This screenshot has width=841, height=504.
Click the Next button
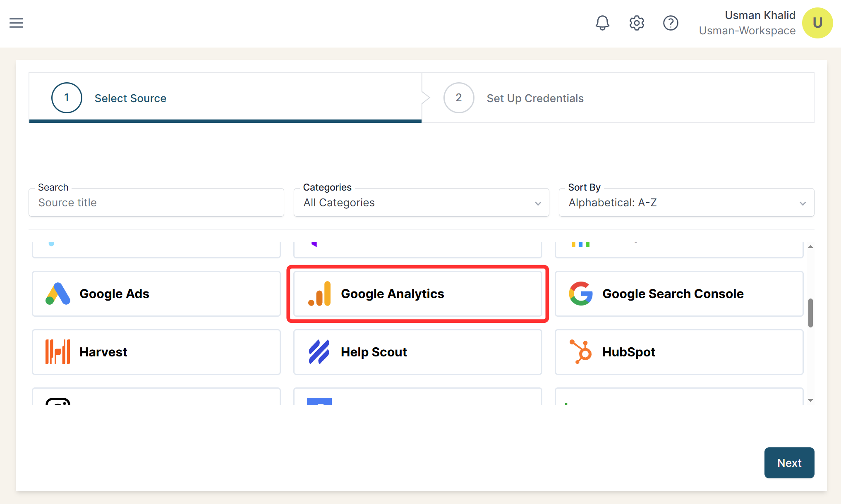click(x=789, y=463)
